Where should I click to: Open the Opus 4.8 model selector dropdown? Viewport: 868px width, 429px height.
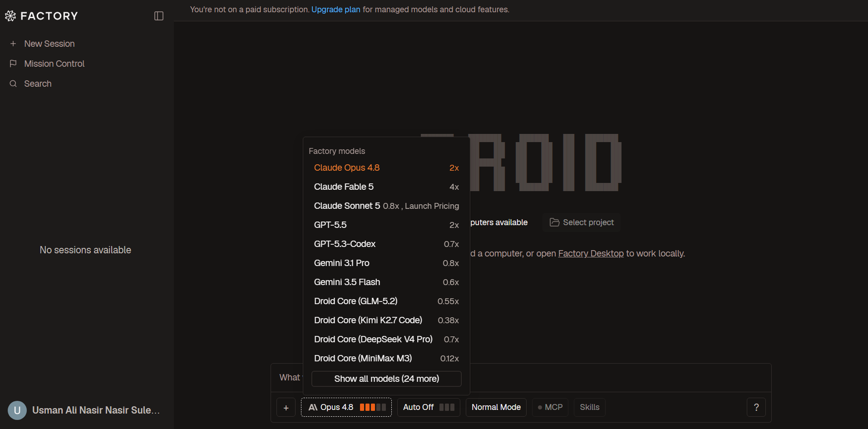pyautogui.click(x=346, y=407)
